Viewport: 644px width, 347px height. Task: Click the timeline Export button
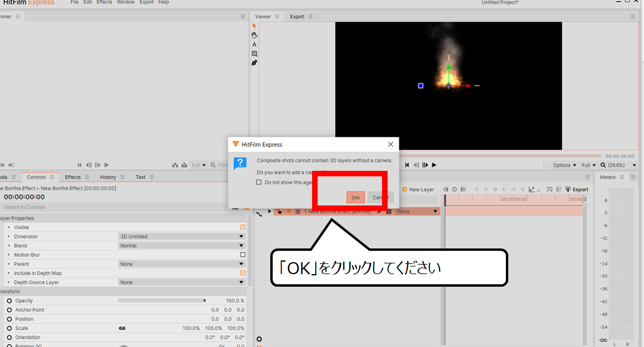pos(577,189)
